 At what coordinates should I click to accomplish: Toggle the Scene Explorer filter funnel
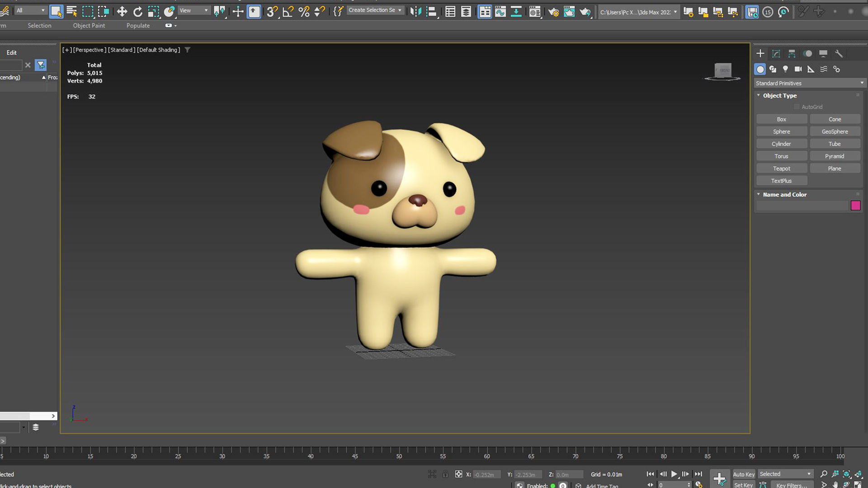(x=41, y=65)
